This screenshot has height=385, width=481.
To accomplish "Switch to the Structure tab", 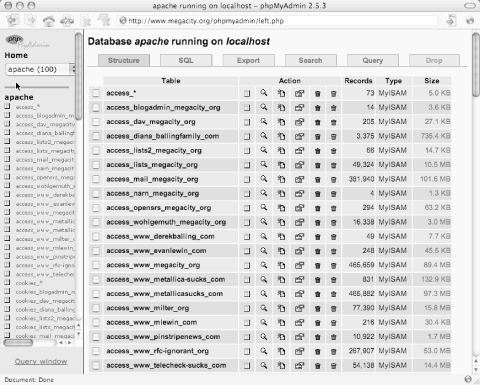I will [124, 60].
